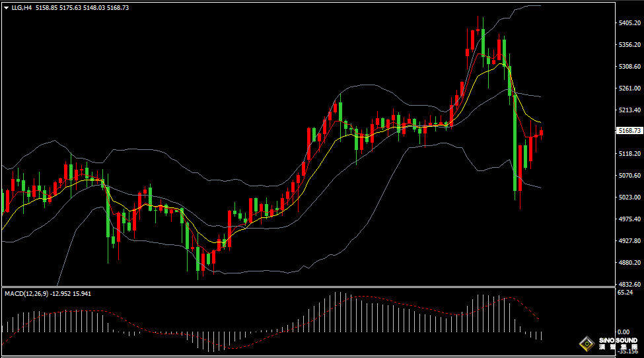Select the MACD(12,26,9) indicator label
The height and width of the screenshot is (358, 644).
pos(24,293)
